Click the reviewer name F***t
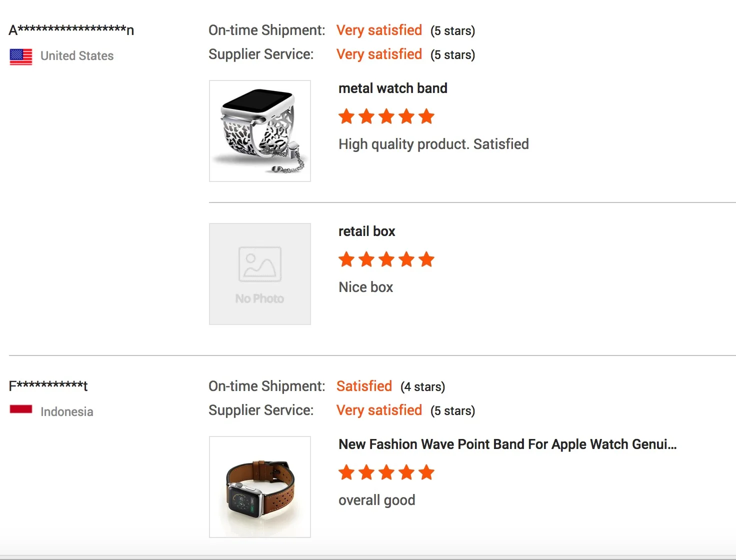The height and width of the screenshot is (560, 736). point(48,386)
